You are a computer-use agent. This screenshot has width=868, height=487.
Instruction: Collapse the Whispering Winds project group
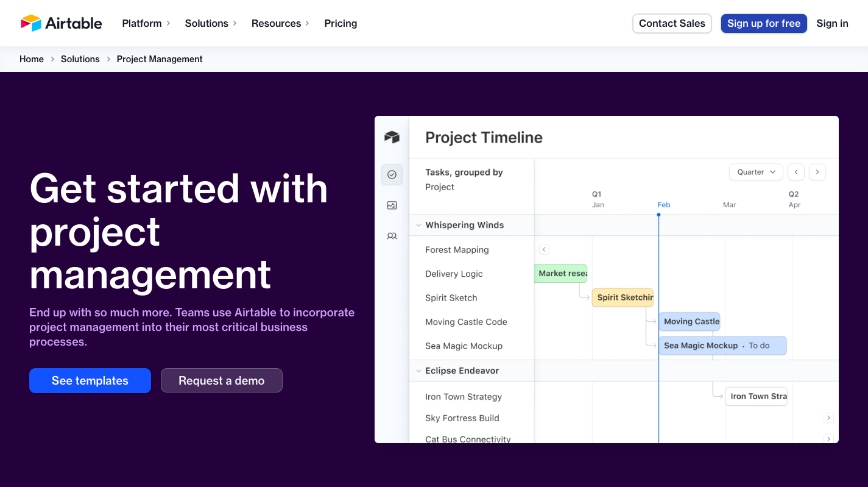(418, 225)
